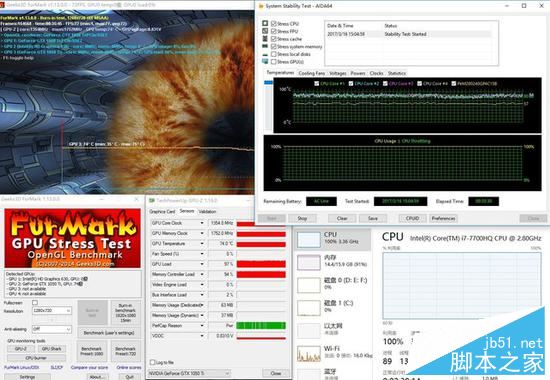Switch to Clocks tab in AIDA64
550x380 pixels.
pos(376,73)
